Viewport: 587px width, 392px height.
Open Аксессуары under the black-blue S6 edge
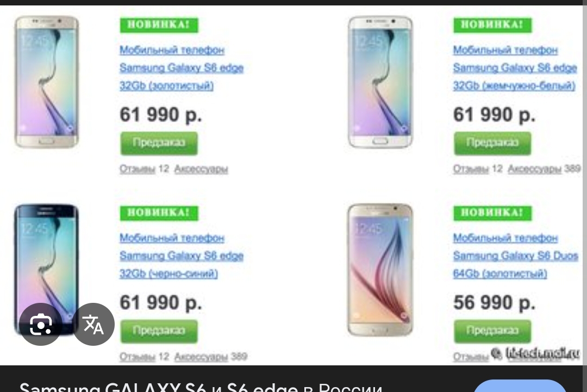tap(201, 357)
